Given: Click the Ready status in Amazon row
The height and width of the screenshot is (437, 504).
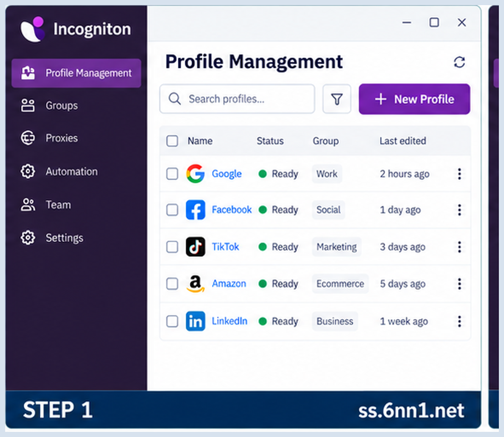Looking at the screenshot, I should coord(278,284).
